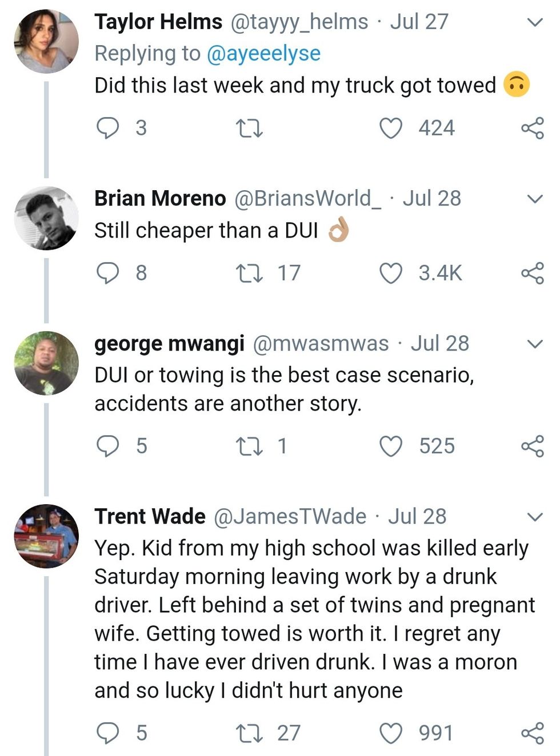
Task: Reply to Brian Moreno's DUI tweet
Action: click(107, 273)
